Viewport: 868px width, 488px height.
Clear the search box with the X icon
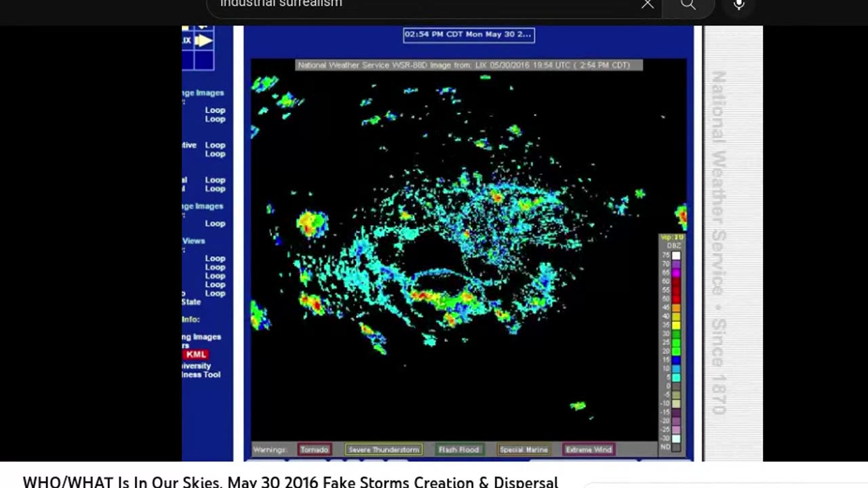coord(648,5)
